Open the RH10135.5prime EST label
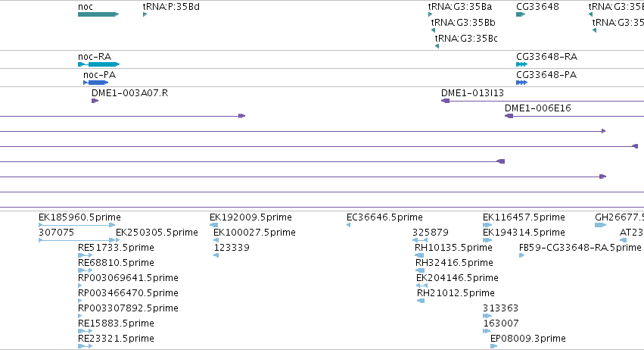Image resolution: width=644 pixels, height=350 pixels. (453, 248)
